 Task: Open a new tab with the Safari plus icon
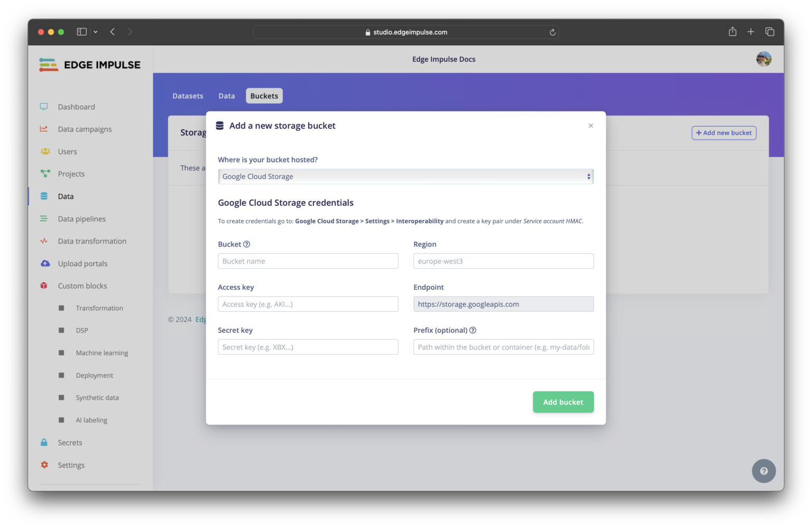click(x=751, y=32)
